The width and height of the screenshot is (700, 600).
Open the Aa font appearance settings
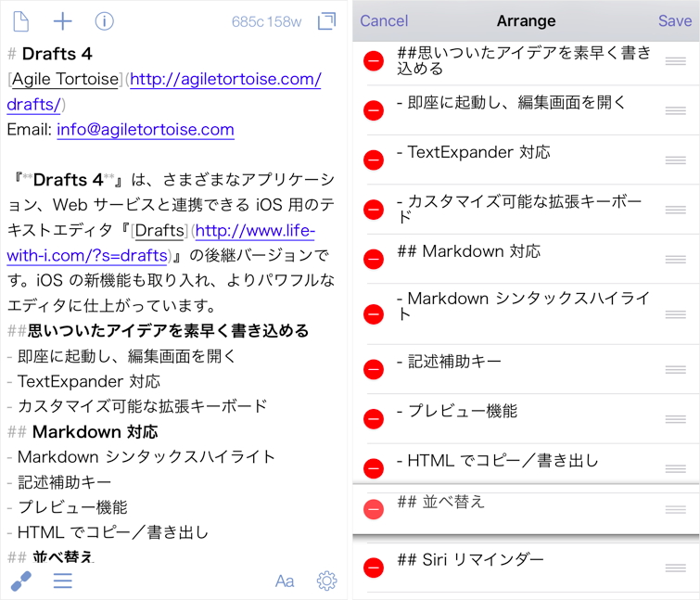pos(285,581)
